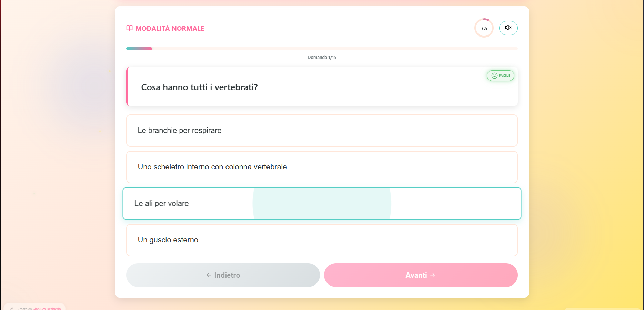Click the unfilled part of the progress bar
Image resolution: width=644 pixels, height=310 pixels.
click(334, 49)
